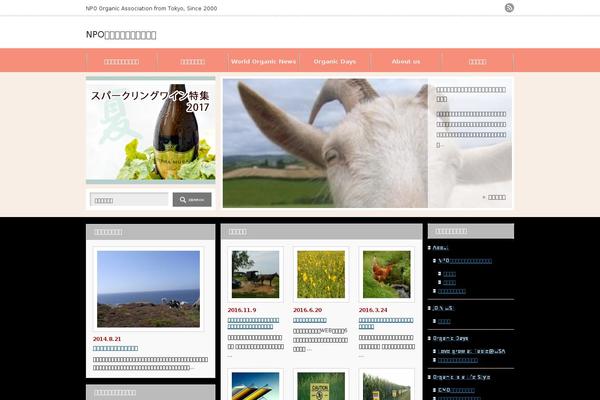
Task: Open the RSS feed icon
Action: [x=509, y=8]
